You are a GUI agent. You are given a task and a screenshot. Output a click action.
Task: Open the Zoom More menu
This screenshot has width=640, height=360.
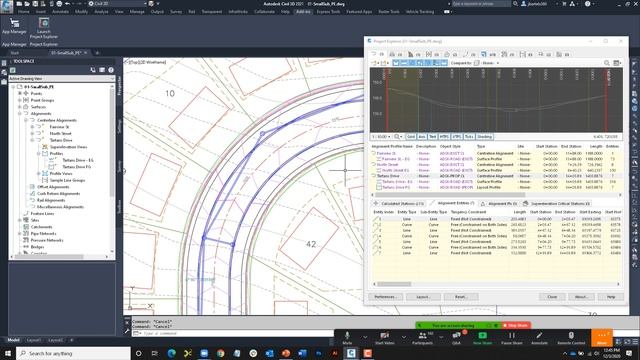coord(602,338)
